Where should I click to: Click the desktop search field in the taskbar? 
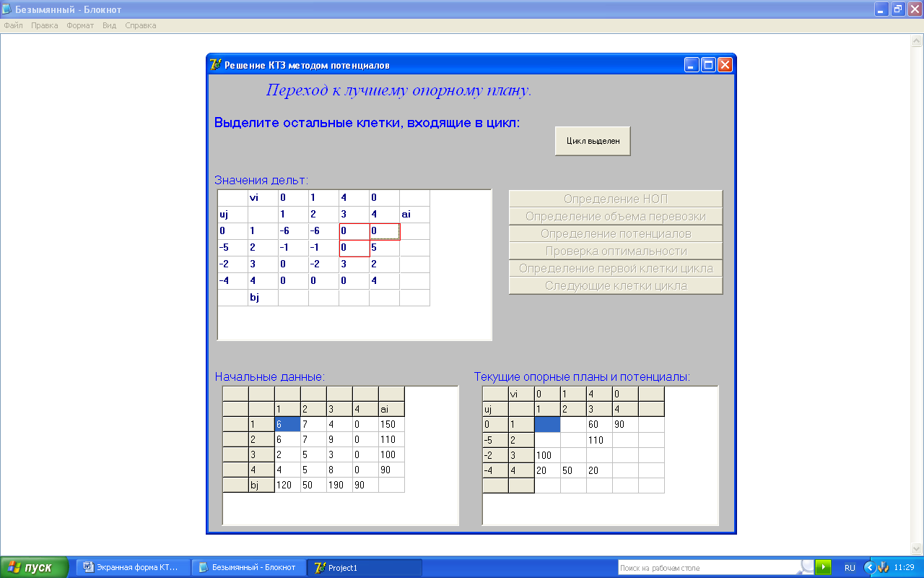(x=709, y=568)
